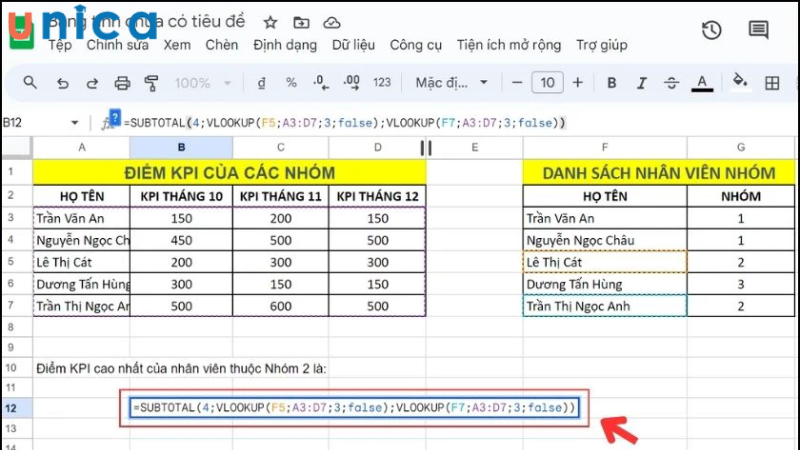The height and width of the screenshot is (450, 800).
Task: Toggle bold formatting
Action: click(x=612, y=83)
